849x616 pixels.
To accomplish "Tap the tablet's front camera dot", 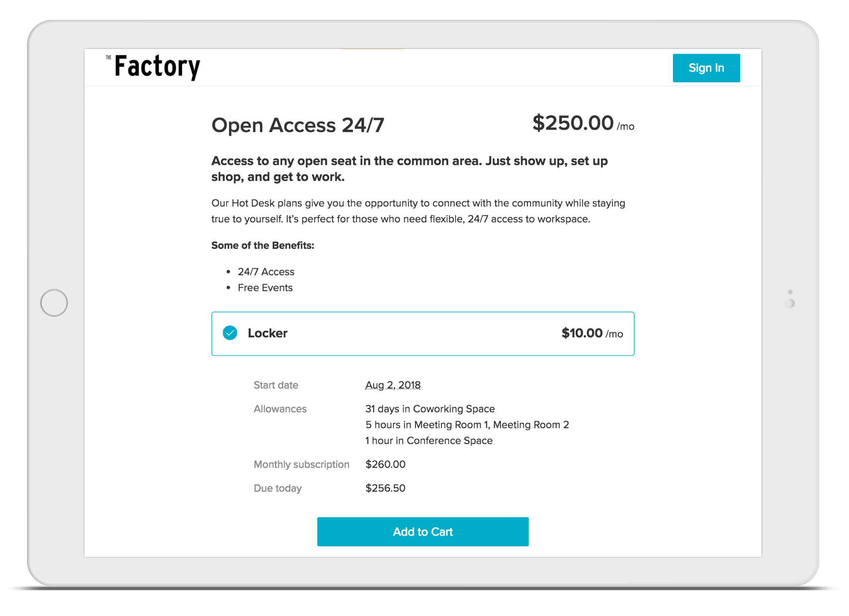I will click(x=790, y=292).
